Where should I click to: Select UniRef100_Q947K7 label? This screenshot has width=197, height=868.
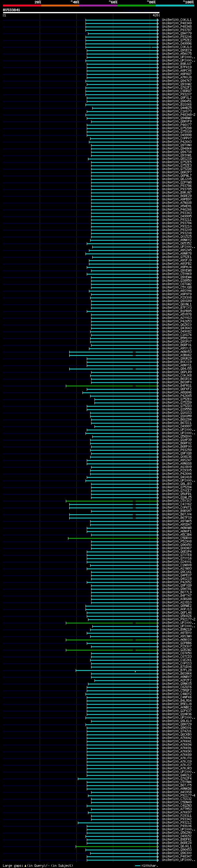tap(176, 81)
